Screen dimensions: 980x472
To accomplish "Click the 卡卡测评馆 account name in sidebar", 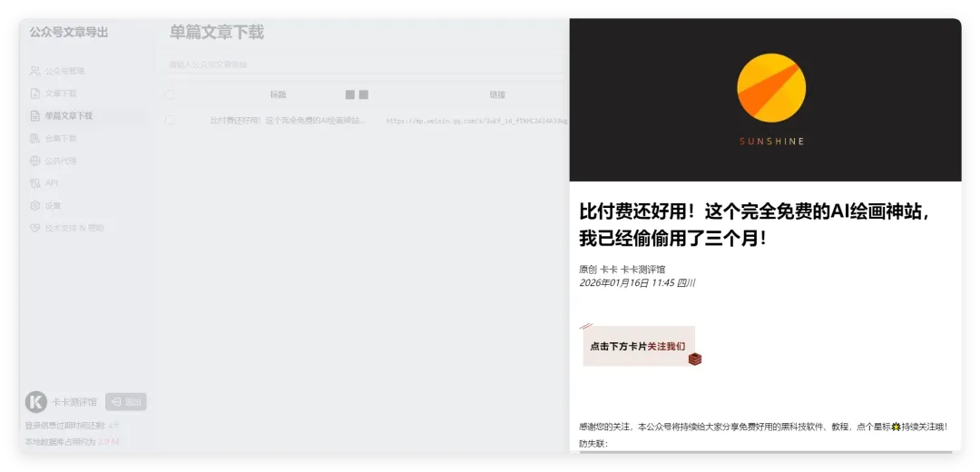I will pyautogui.click(x=74, y=402).
